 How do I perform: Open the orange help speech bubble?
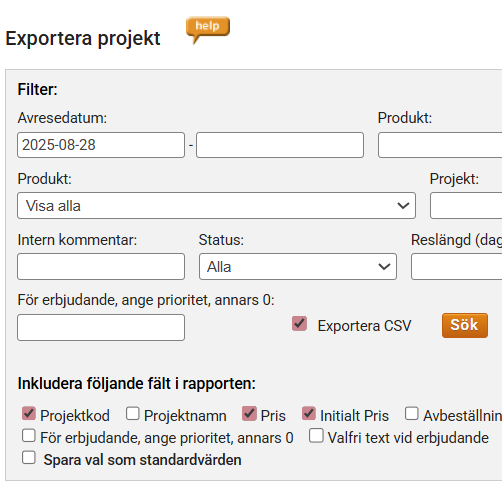pos(208,28)
